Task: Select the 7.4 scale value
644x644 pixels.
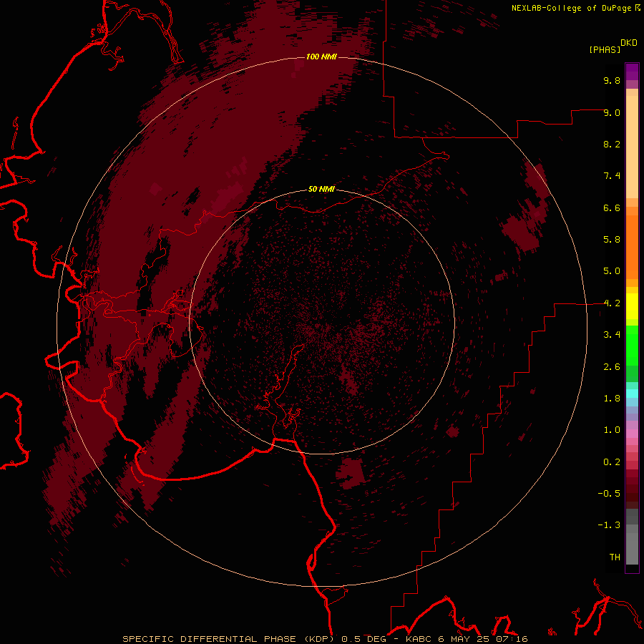Action: 612,176
